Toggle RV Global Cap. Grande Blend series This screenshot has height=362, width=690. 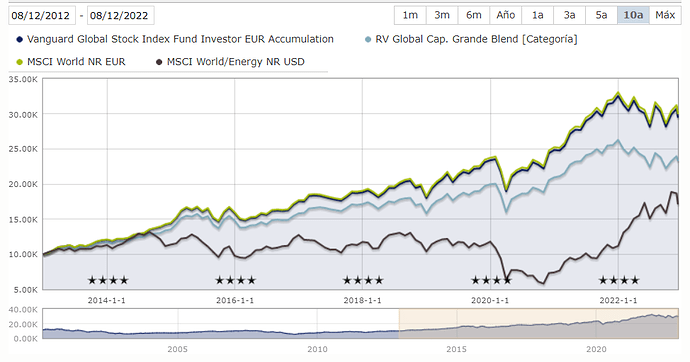click(x=368, y=40)
